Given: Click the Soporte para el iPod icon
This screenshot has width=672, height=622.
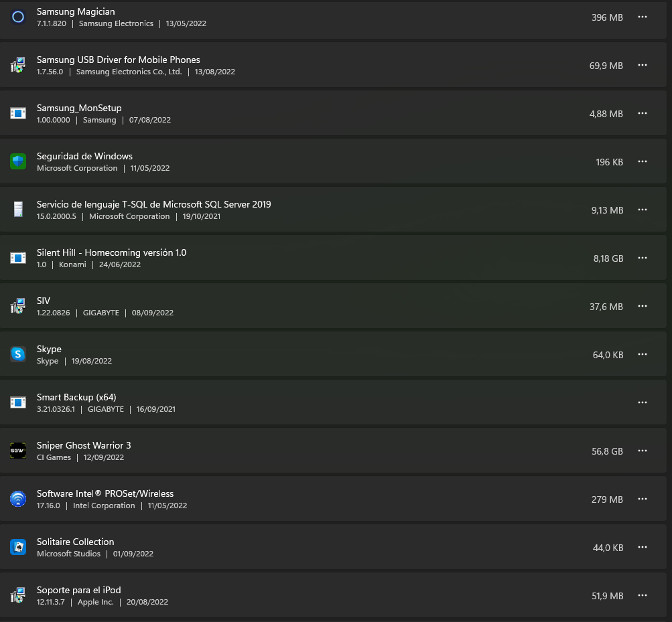Looking at the screenshot, I should point(18,595).
